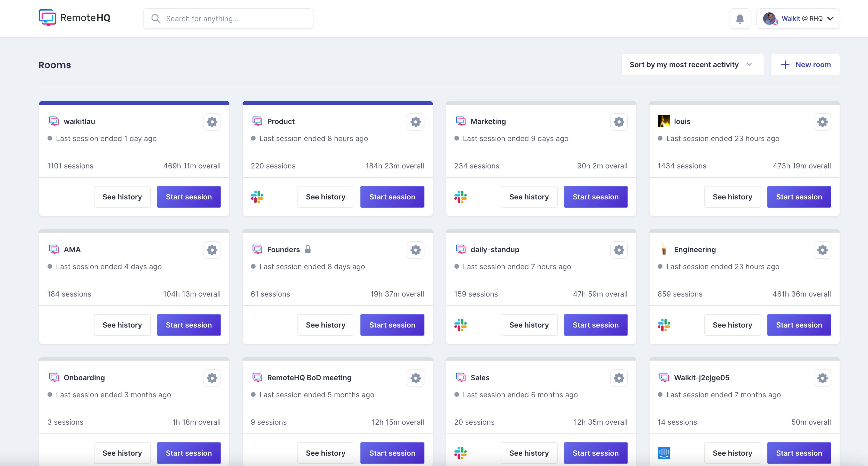Start session in Onboarding room

tap(189, 453)
